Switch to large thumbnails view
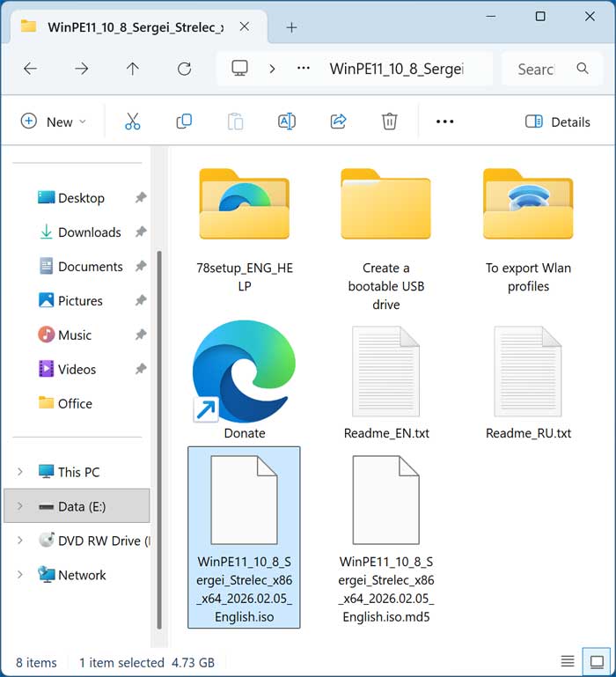The height and width of the screenshot is (677, 616). click(x=597, y=660)
